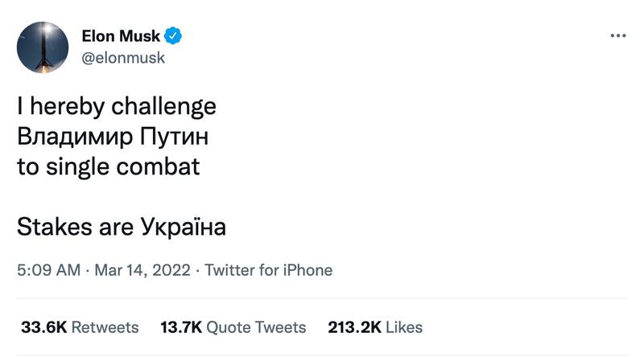The image size is (644, 357).
Task: Click the blue verified badge
Action: coord(173,36)
